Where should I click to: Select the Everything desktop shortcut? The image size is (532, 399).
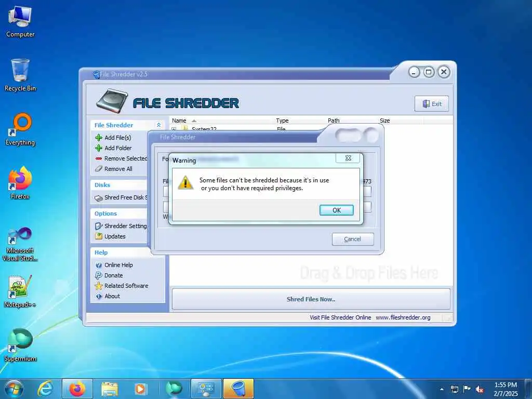click(20, 129)
